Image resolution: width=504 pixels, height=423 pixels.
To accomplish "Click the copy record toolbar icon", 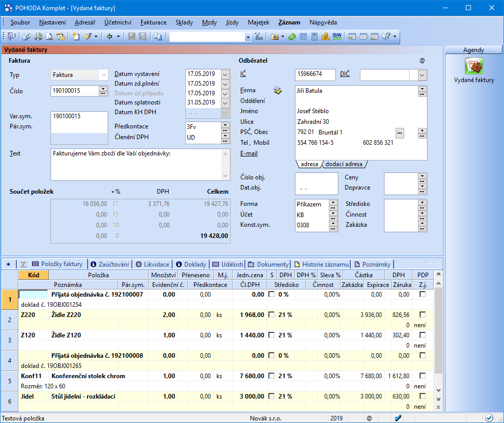I will (158, 36).
